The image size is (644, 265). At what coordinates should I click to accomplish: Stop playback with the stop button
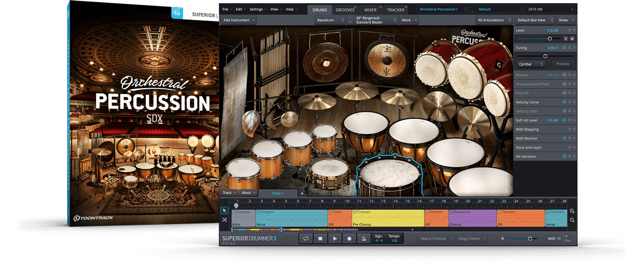click(x=320, y=238)
